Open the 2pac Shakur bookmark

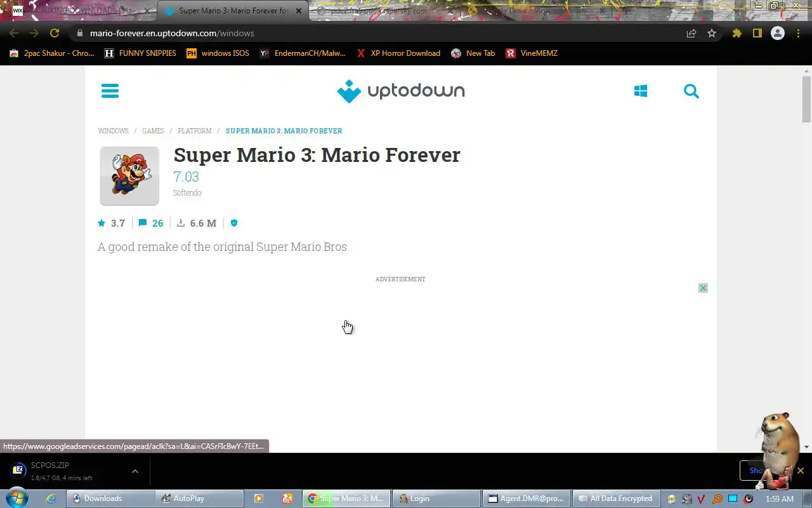coord(51,53)
